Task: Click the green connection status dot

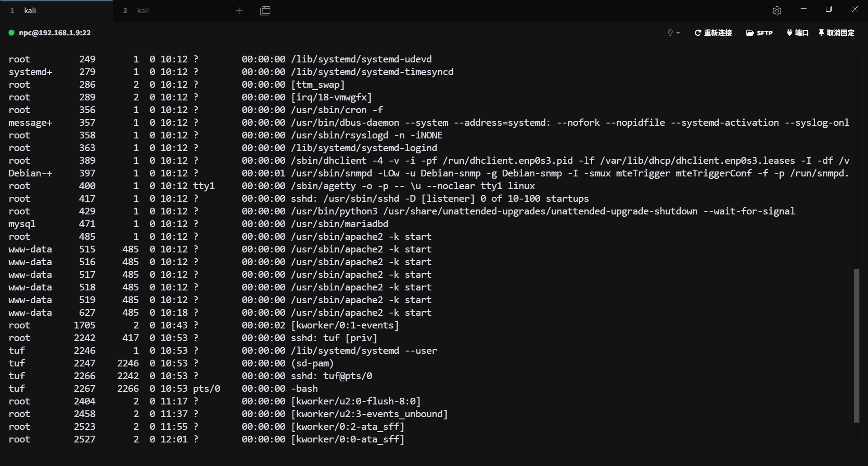Action: [12, 33]
